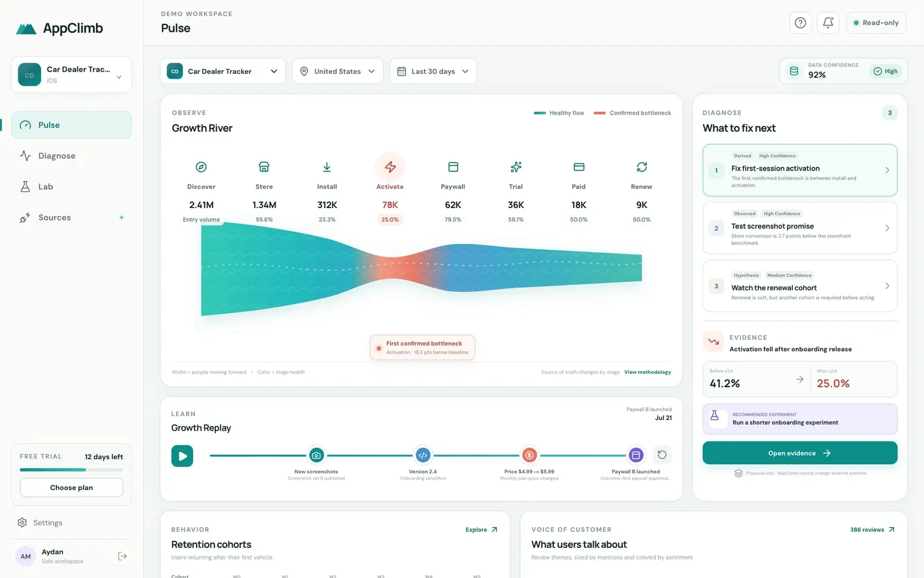Click the Read-only status badge
924x578 pixels.
[876, 23]
